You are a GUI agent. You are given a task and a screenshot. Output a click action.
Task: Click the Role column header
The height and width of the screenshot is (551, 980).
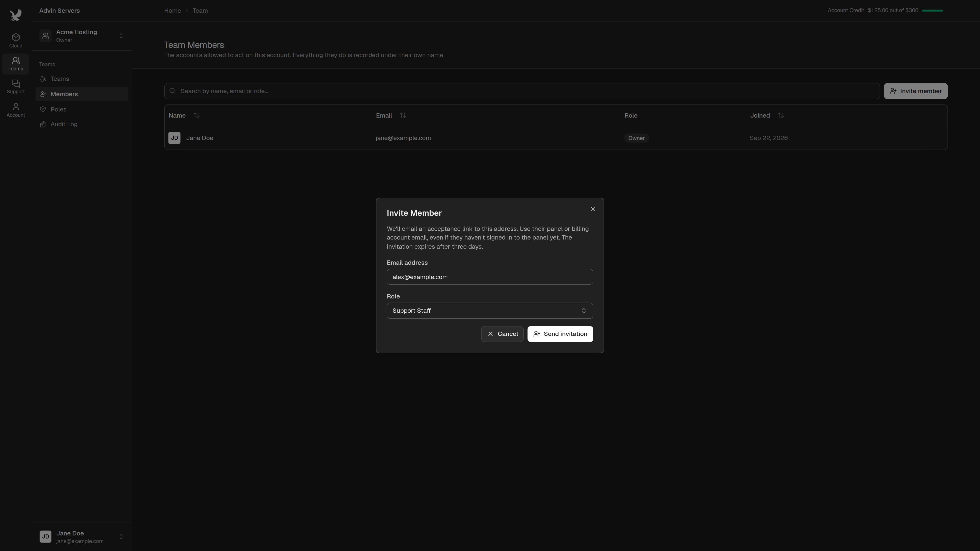[x=631, y=116]
